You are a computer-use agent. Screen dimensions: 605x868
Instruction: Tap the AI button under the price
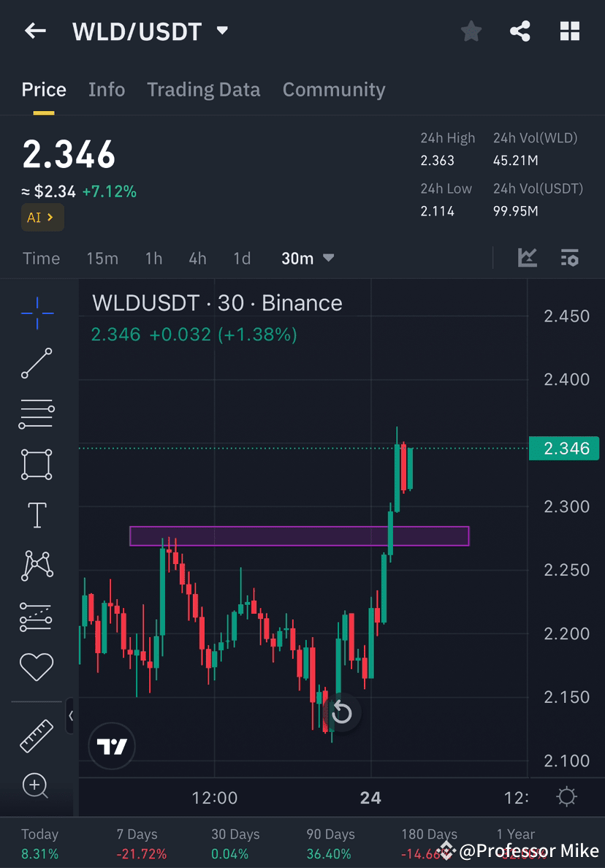(x=42, y=217)
